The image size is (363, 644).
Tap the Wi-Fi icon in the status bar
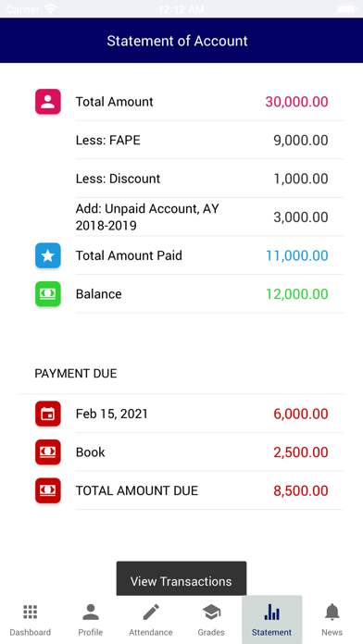(x=51, y=8)
